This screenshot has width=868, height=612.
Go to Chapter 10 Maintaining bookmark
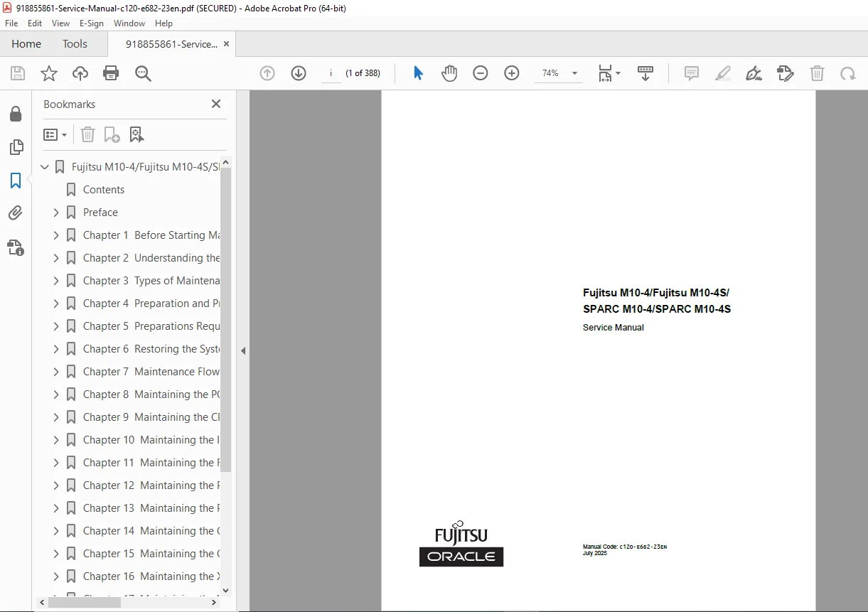pyautogui.click(x=151, y=440)
